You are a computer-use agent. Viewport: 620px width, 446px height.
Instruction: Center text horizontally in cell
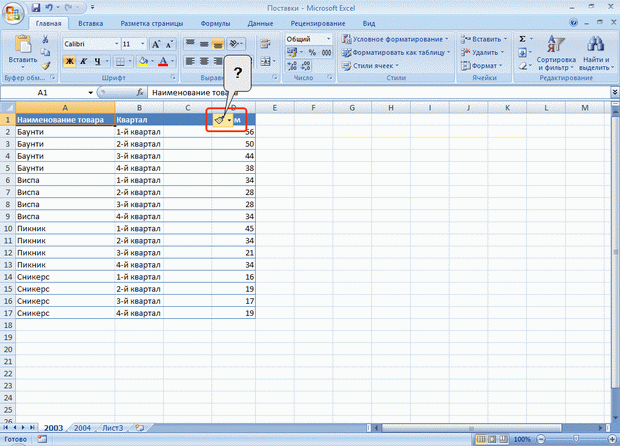(204, 61)
